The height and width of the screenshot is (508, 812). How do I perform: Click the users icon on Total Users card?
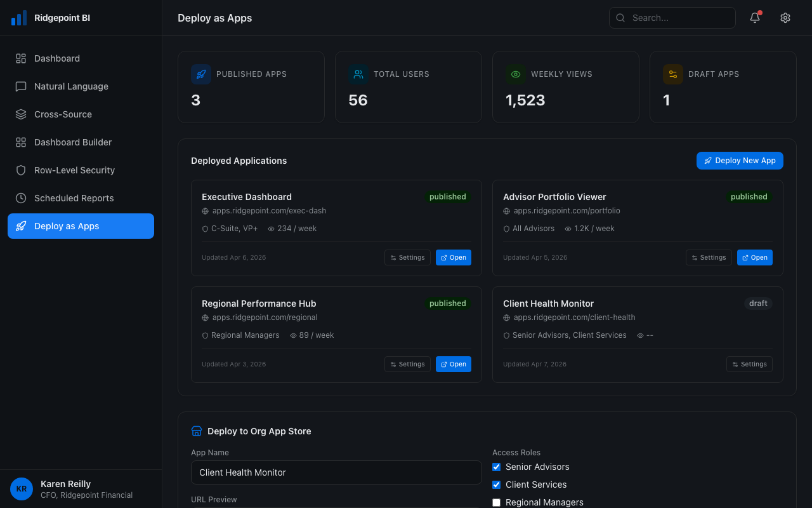[358, 74]
